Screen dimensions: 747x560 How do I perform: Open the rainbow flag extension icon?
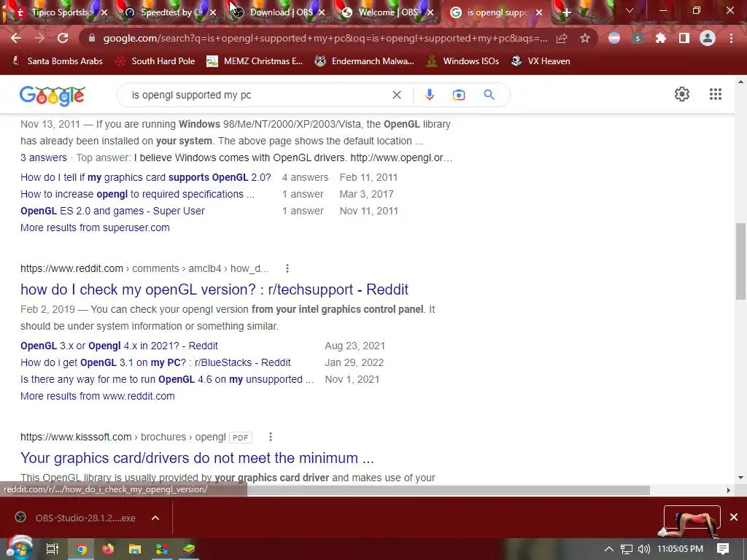point(614,39)
